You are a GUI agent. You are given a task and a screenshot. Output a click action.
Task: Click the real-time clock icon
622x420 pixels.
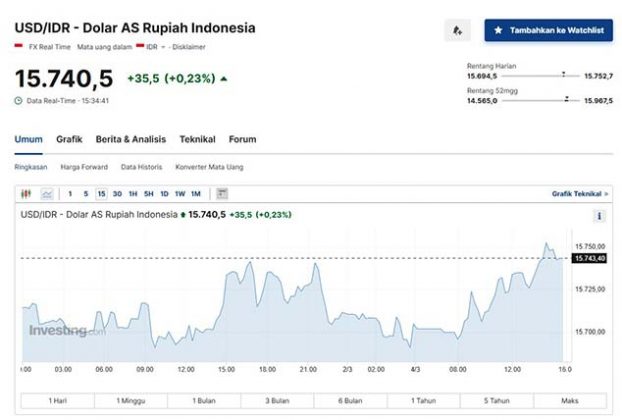pos(19,100)
